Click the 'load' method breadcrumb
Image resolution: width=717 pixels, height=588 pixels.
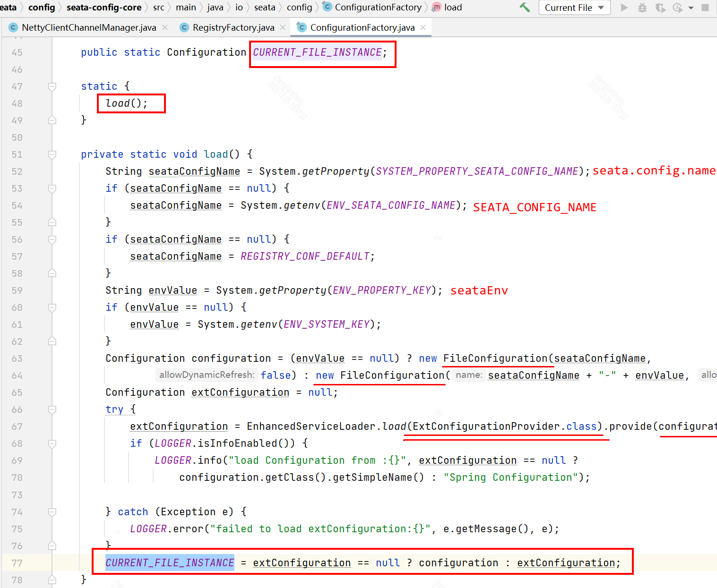tap(453, 7)
